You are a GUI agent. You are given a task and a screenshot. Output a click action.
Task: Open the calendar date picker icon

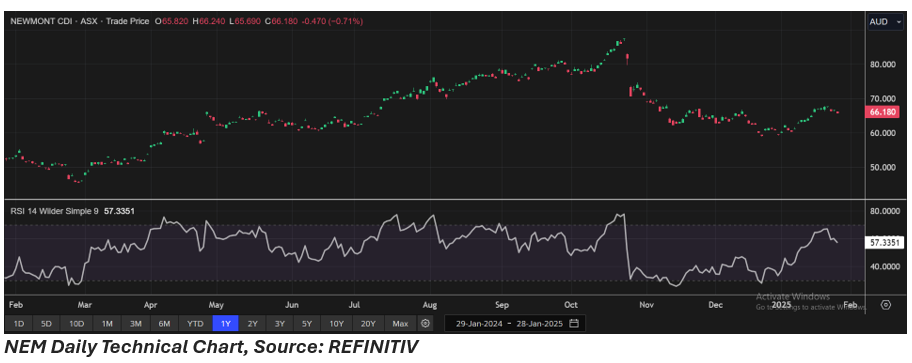click(x=573, y=323)
